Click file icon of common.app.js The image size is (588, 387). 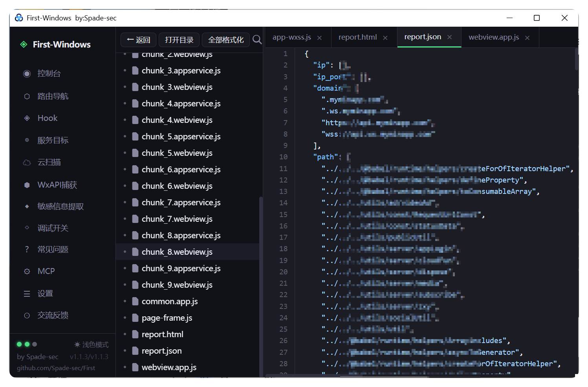135,301
